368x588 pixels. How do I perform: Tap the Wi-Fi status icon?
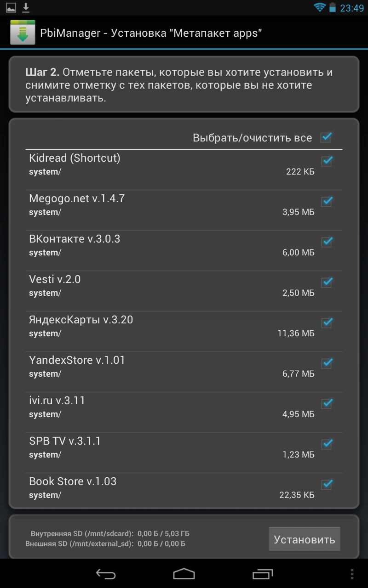coord(319,7)
